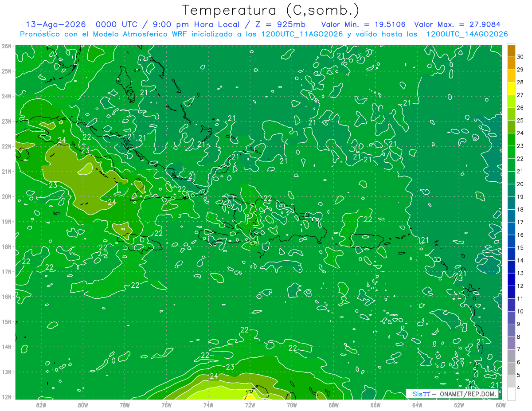The width and height of the screenshot is (532, 411).
Task: Click longitude label '70W'
Action: (292, 405)
